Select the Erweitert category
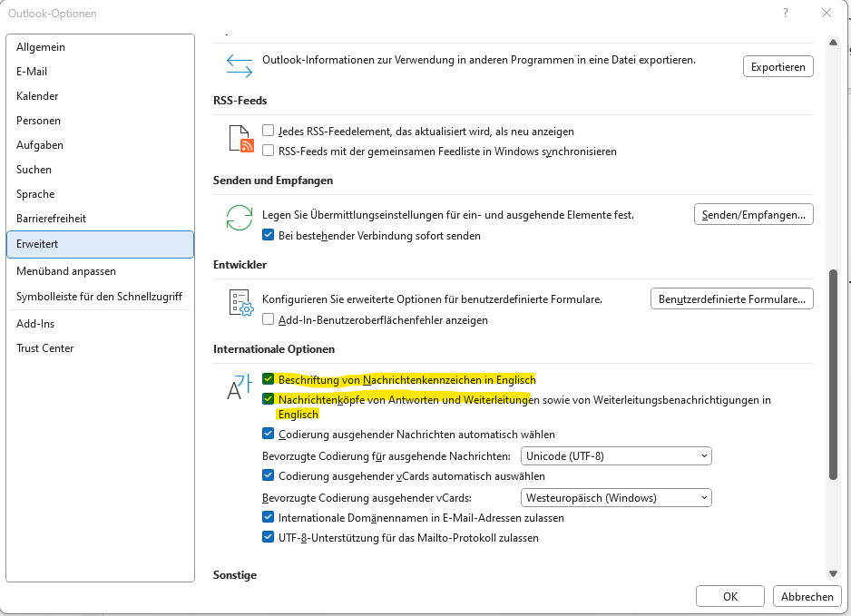The height and width of the screenshot is (616, 851). point(100,244)
